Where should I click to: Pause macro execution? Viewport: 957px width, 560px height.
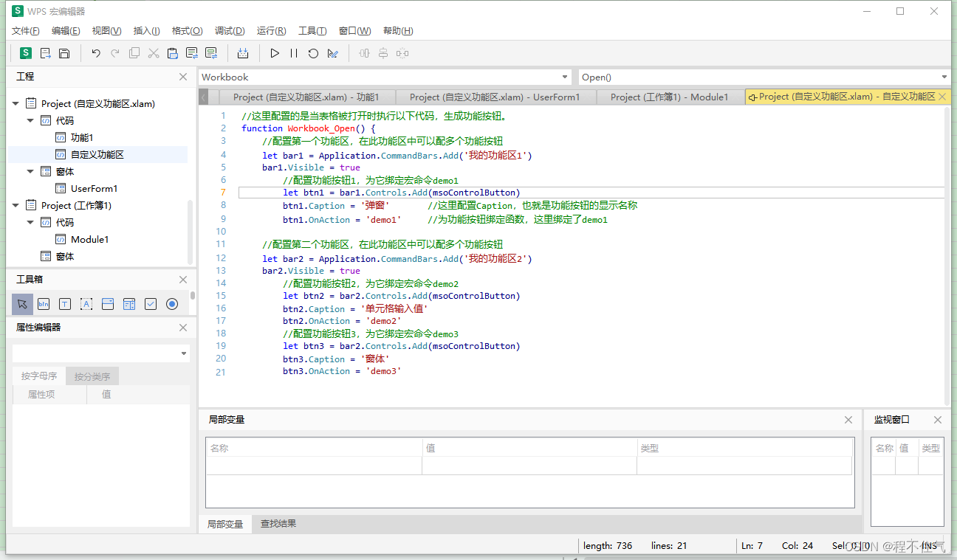tap(293, 52)
